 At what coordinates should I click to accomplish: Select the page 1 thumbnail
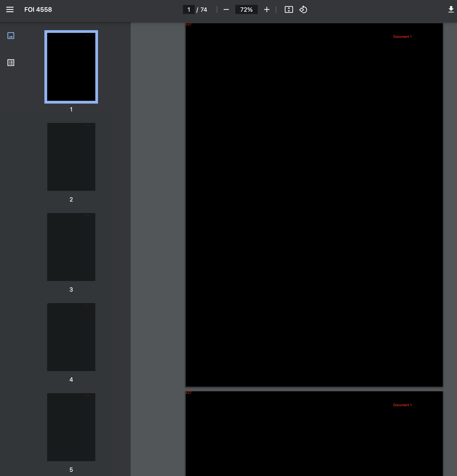pyautogui.click(x=71, y=67)
